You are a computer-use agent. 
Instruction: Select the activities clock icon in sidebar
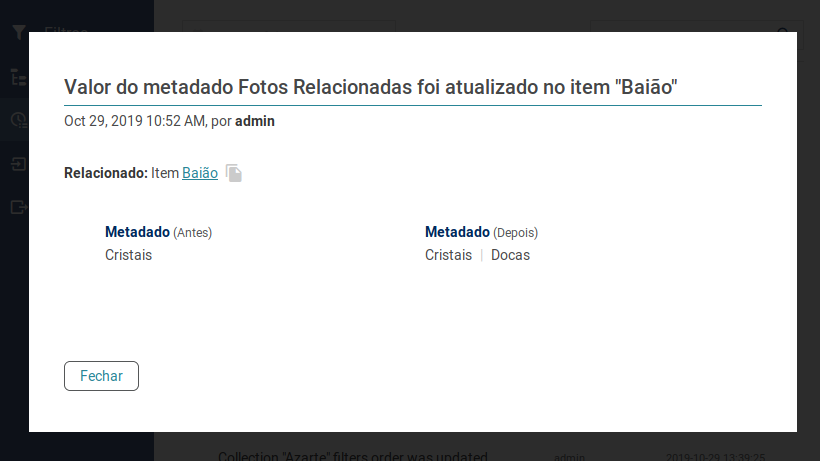click(x=19, y=120)
